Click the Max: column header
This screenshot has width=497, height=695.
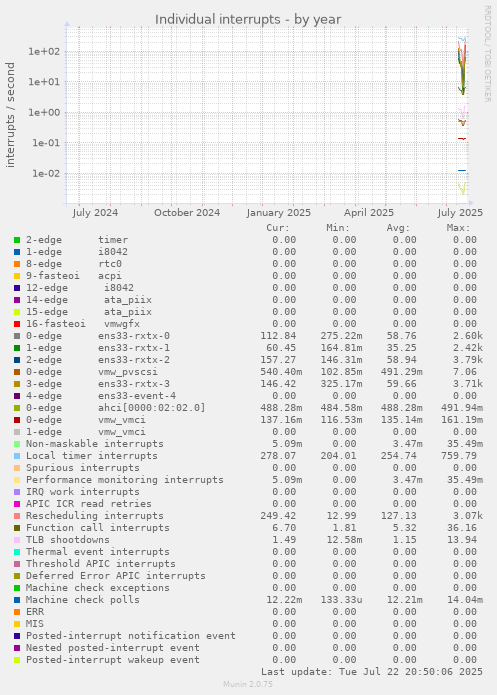click(458, 228)
